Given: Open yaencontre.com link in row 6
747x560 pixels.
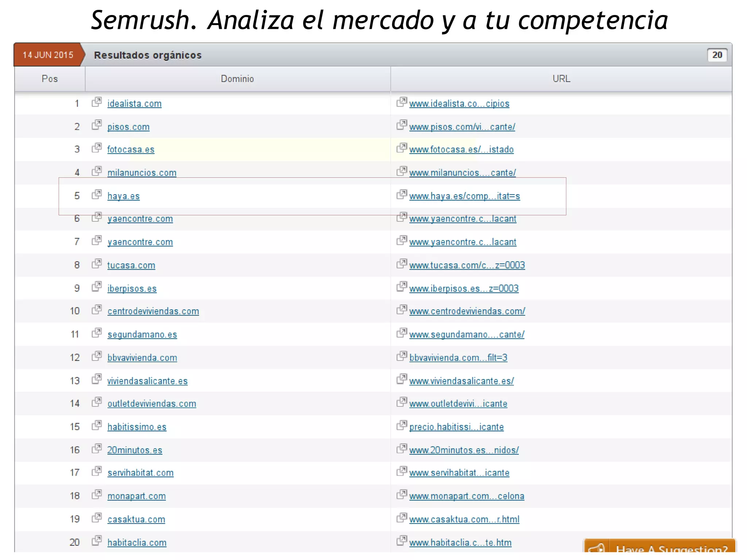Looking at the screenshot, I should tap(140, 219).
